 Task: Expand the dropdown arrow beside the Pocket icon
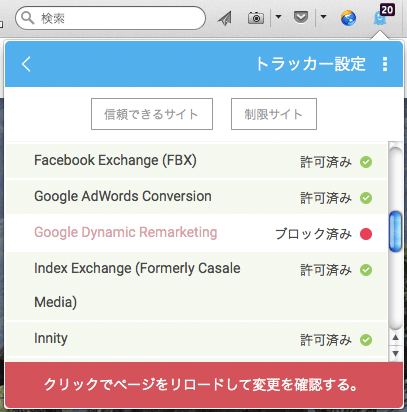coord(323,16)
